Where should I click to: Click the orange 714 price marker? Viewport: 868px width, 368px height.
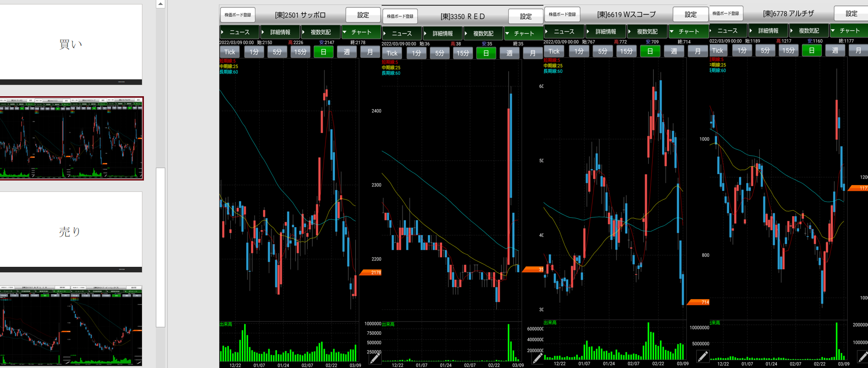pos(699,302)
